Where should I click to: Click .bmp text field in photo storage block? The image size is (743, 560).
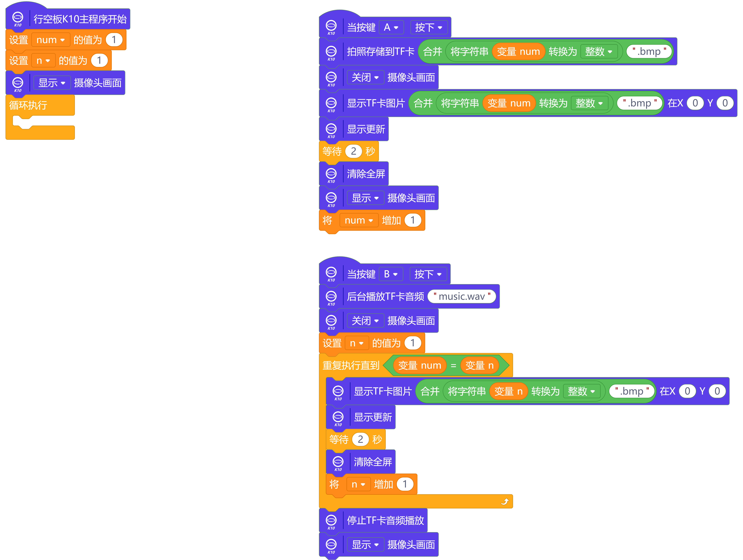pyautogui.click(x=649, y=51)
